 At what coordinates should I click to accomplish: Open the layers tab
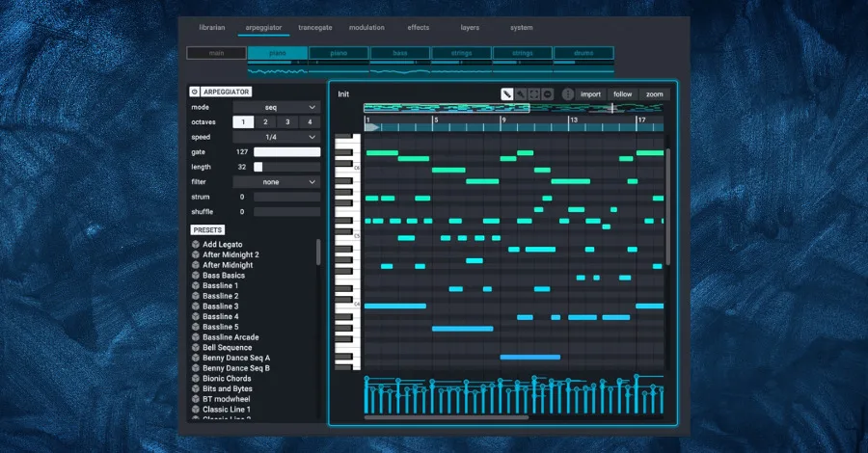[470, 28]
